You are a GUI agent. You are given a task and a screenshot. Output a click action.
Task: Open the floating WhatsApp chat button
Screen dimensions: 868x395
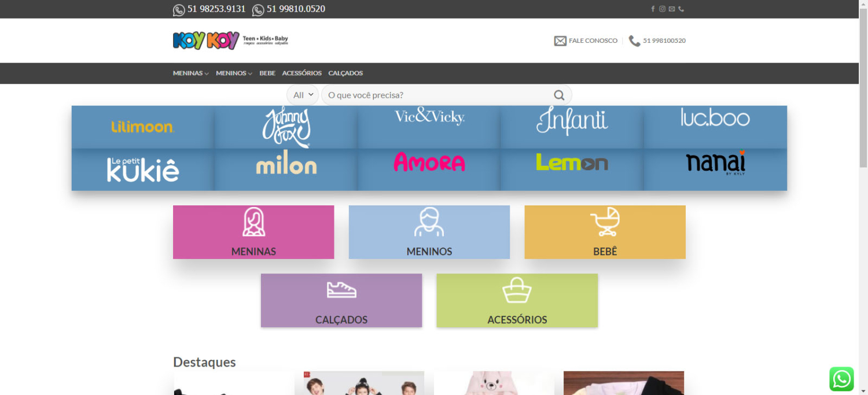(x=841, y=379)
